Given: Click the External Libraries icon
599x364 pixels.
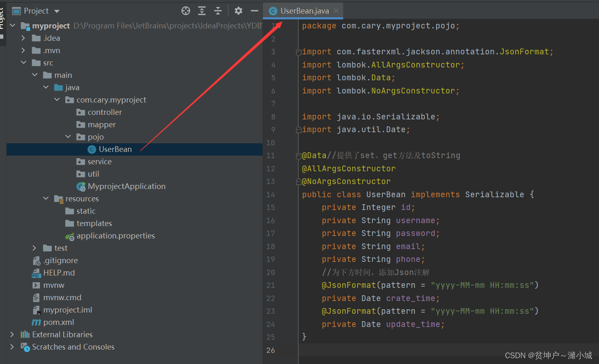Looking at the screenshot, I should tap(25, 334).
